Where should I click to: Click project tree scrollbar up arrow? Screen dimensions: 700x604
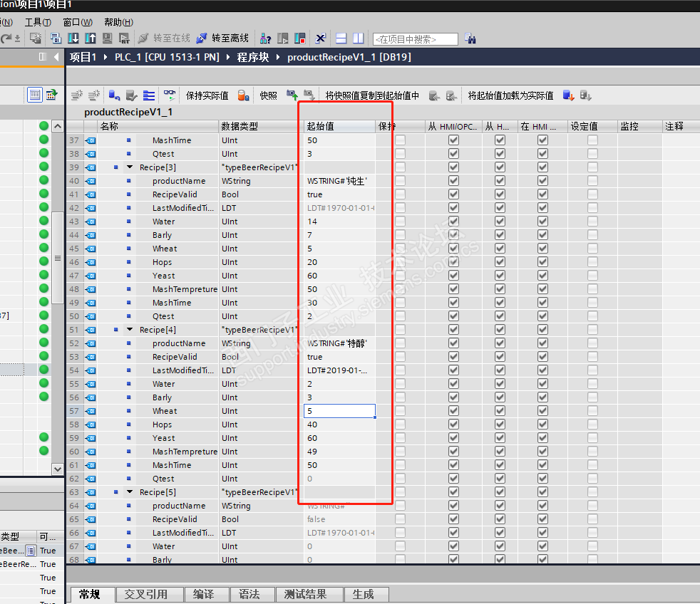tap(58, 126)
